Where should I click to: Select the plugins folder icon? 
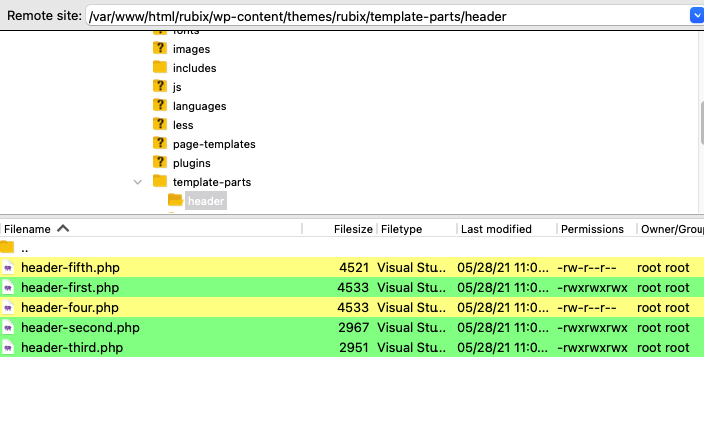click(x=160, y=163)
